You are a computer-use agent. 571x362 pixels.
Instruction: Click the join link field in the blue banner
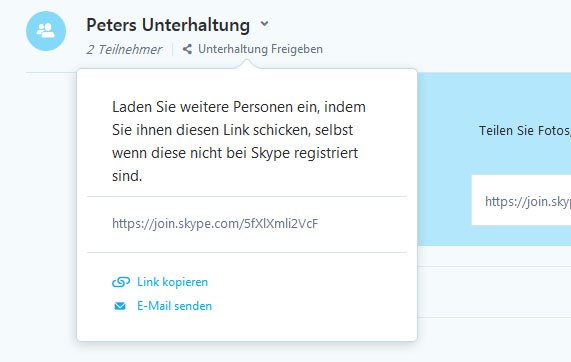pos(521,200)
